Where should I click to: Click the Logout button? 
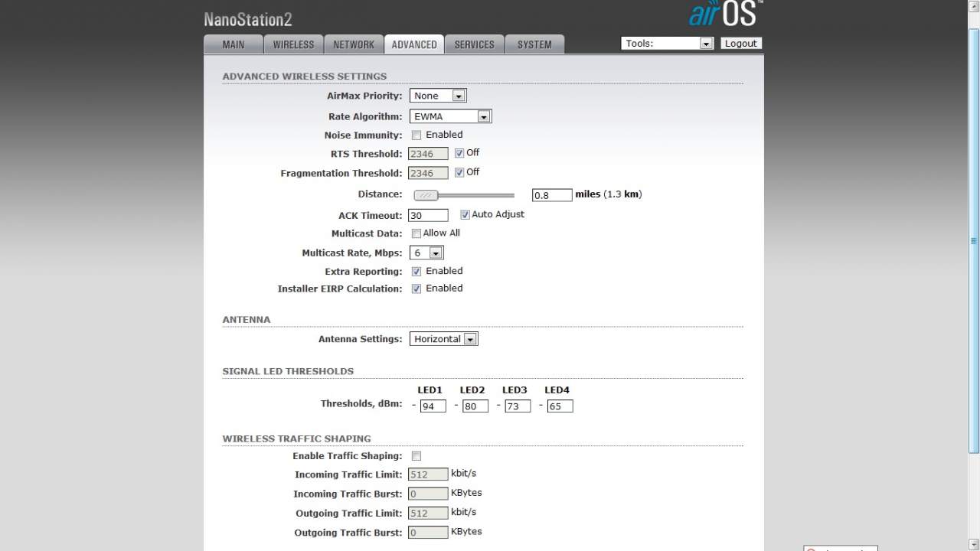(x=741, y=44)
